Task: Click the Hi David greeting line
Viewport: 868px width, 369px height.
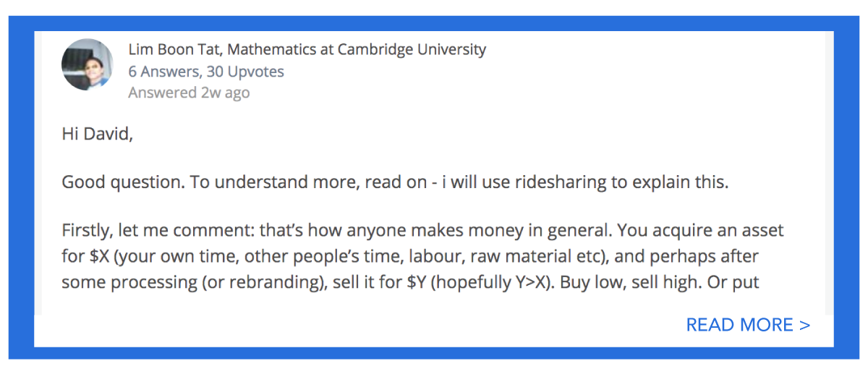Action: 97,135
